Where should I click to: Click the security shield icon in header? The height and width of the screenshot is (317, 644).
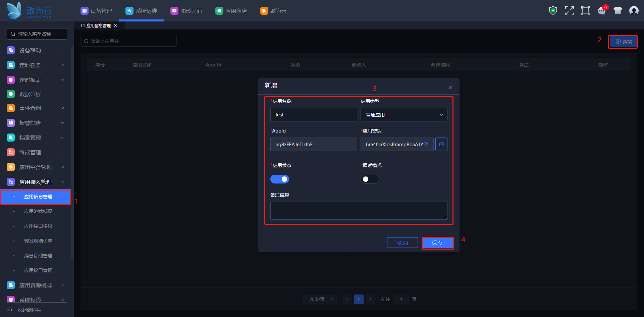tap(553, 11)
